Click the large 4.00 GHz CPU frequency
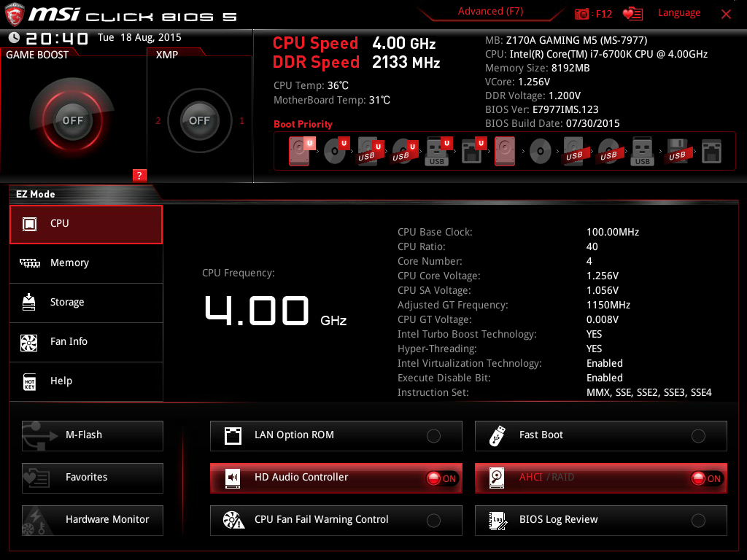Image resolution: width=747 pixels, height=560 pixels. point(275,311)
